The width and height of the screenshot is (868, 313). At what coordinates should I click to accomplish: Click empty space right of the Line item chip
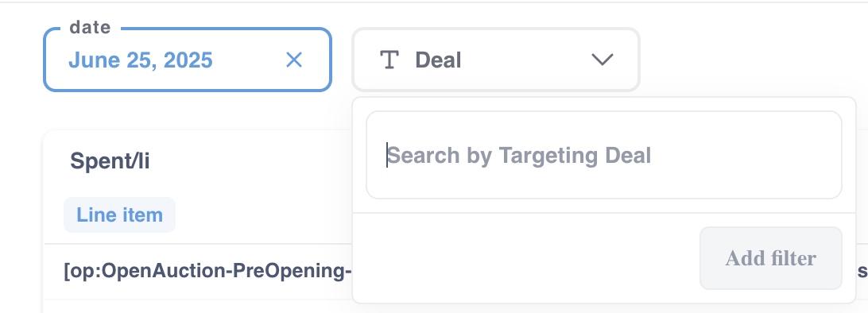click(x=263, y=214)
